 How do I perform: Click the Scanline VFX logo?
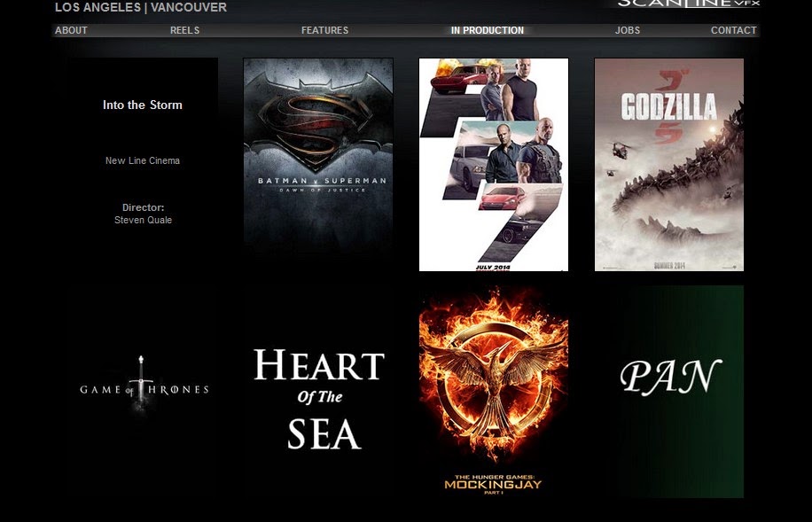[x=689, y=4]
